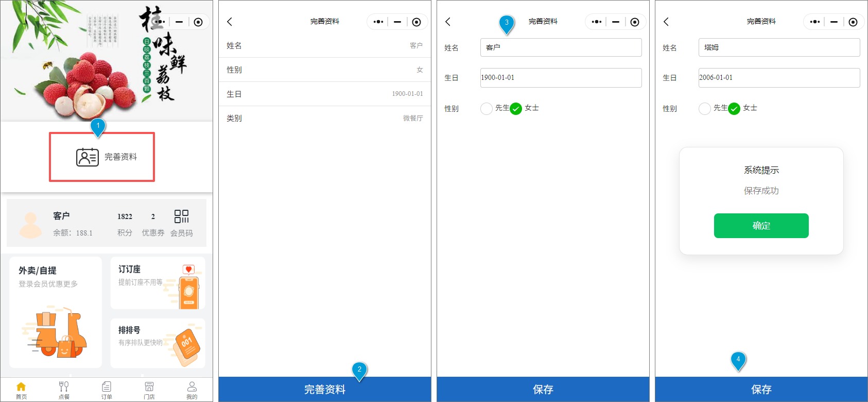Click the 性别 row showing 女
The width and height of the screenshot is (868, 402).
coord(325,70)
